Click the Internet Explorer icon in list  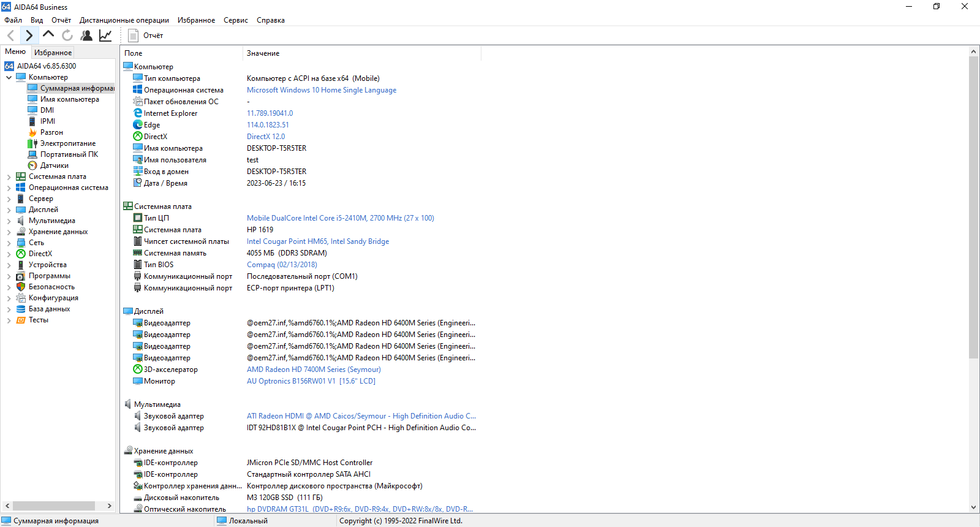click(138, 113)
